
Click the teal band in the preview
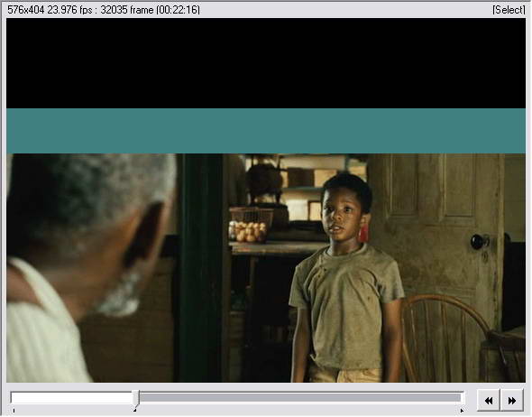coord(266,131)
